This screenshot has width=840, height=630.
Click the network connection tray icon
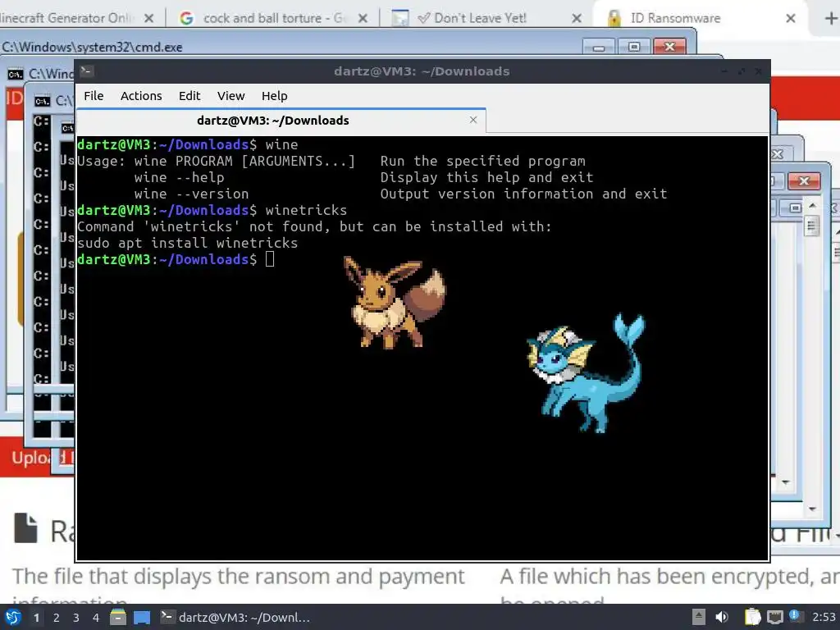[x=774, y=617]
